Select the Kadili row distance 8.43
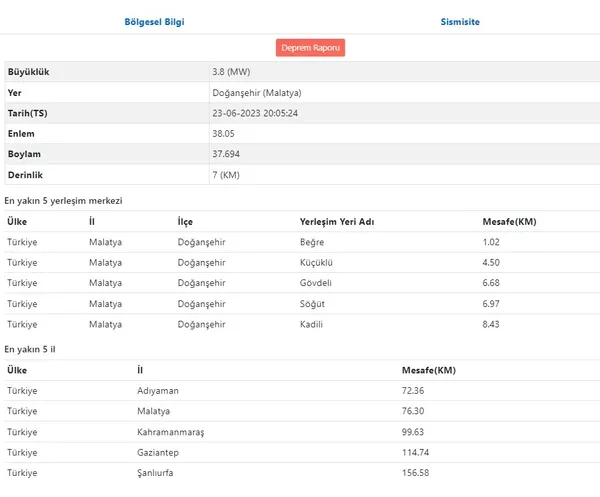This screenshot has height=497, width=600. pos(491,324)
